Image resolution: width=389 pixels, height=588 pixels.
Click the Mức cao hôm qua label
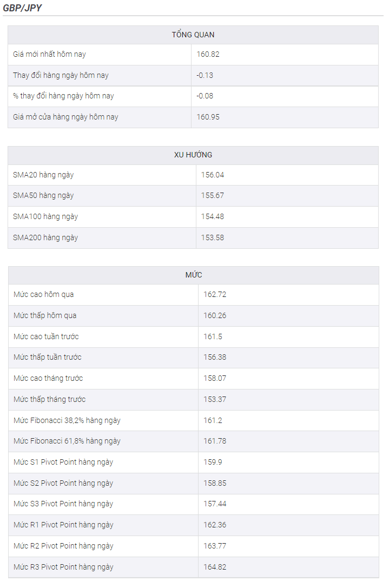[x=43, y=294]
